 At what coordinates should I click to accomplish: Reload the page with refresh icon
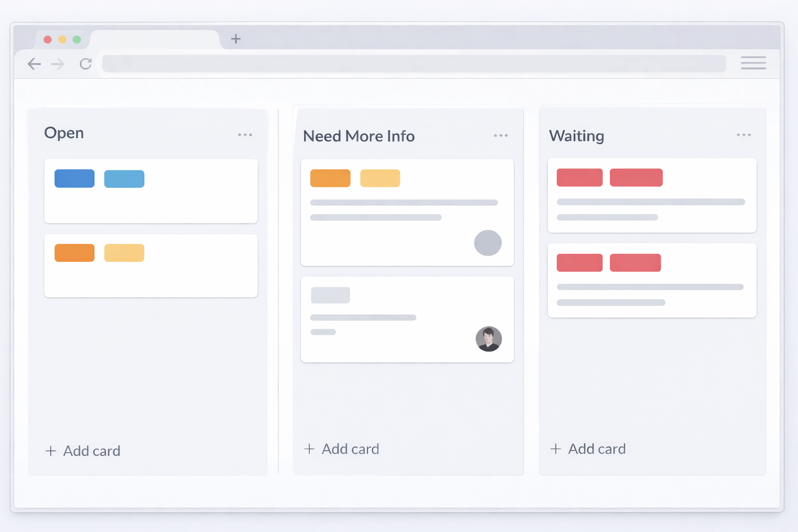click(86, 64)
